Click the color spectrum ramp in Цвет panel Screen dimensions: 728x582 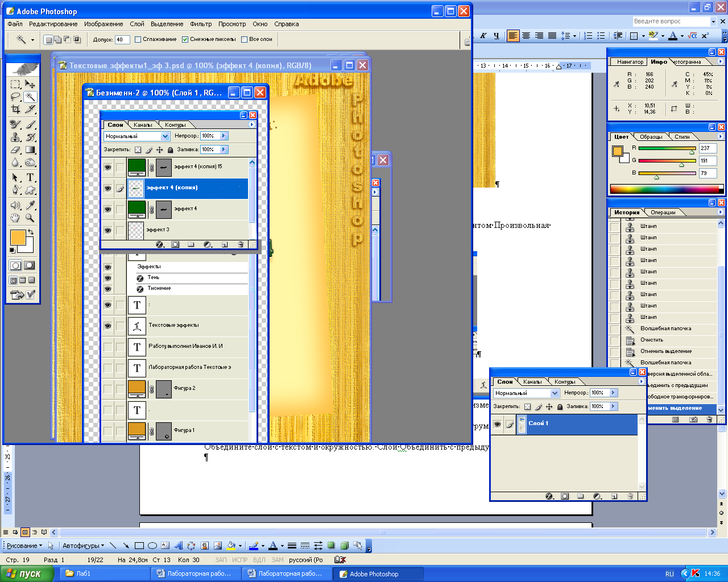(667, 189)
